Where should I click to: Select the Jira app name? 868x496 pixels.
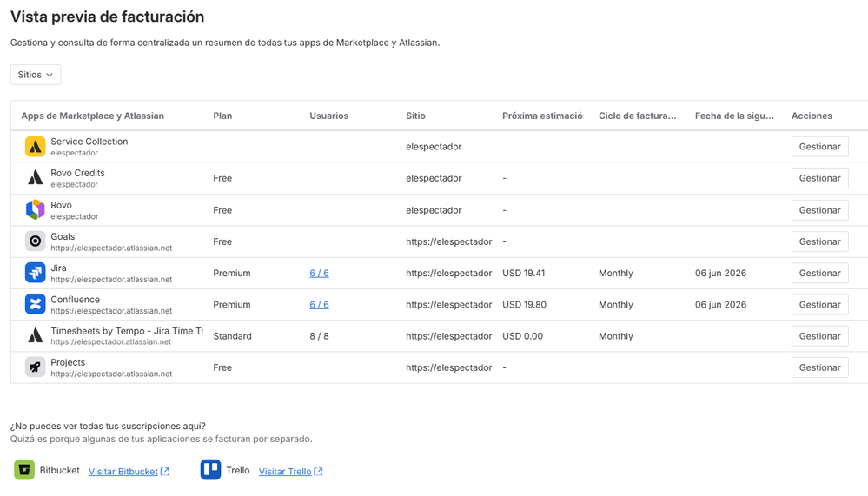click(x=59, y=268)
